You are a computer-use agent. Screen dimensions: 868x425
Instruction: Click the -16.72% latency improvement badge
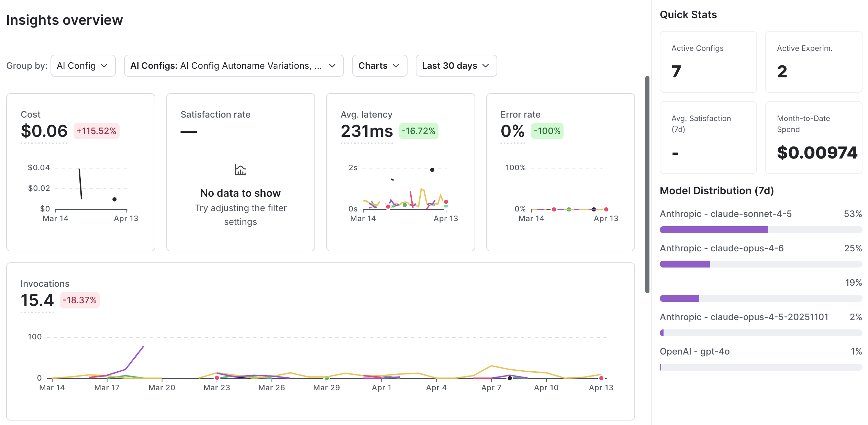pyautogui.click(x=418, y=131)
